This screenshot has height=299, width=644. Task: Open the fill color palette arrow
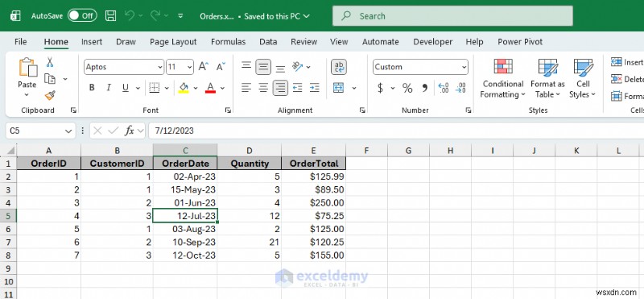(196, 88)
